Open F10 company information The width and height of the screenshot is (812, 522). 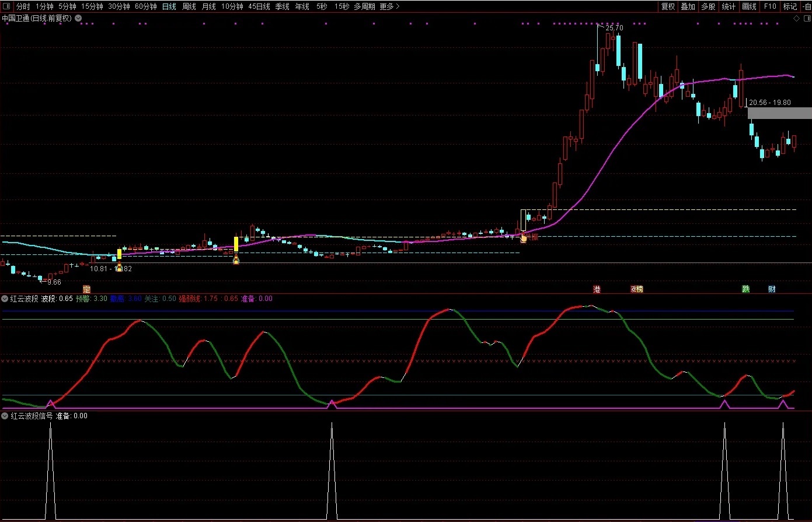coord(770,6)
